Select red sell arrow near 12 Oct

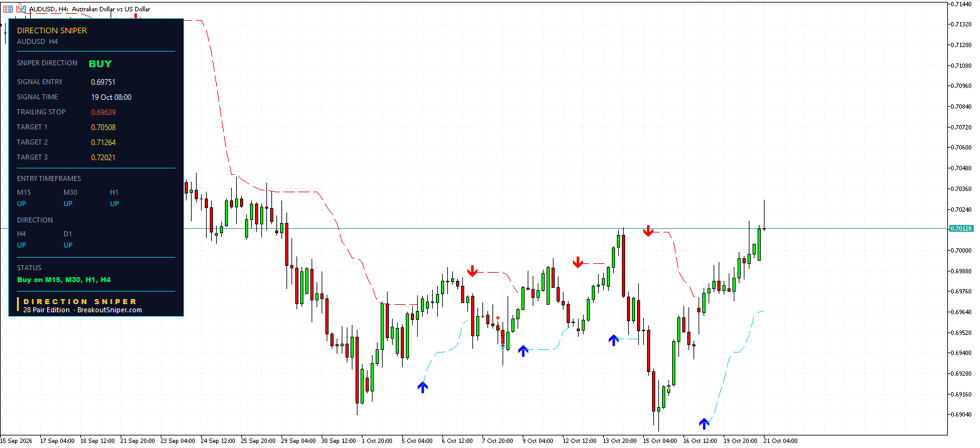click(x=578, y=262)
